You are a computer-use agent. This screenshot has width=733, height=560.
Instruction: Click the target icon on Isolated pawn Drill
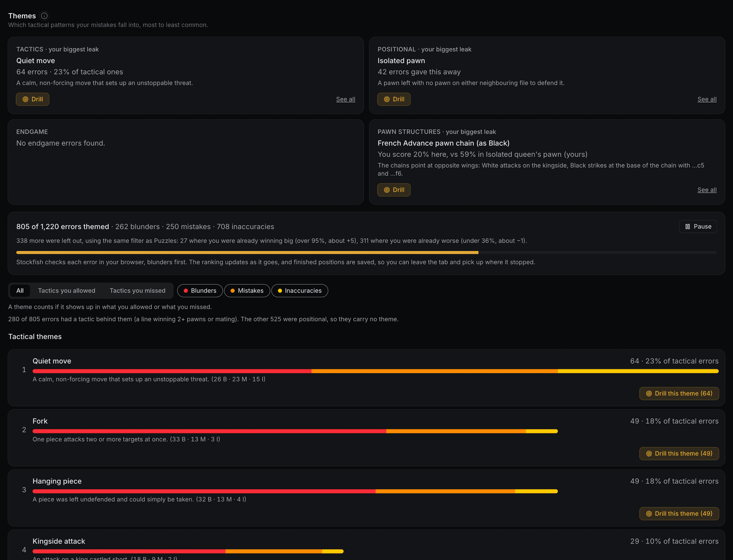coord(387,99)
